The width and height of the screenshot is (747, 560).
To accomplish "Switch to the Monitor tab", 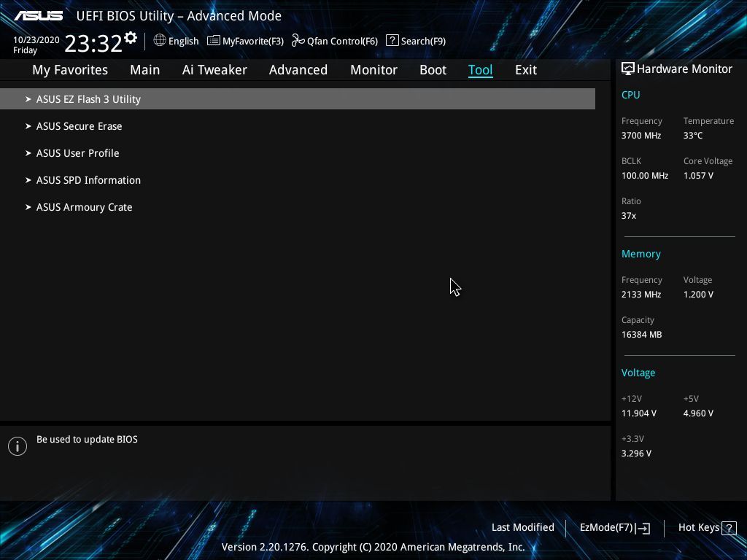I will point(373,70).
